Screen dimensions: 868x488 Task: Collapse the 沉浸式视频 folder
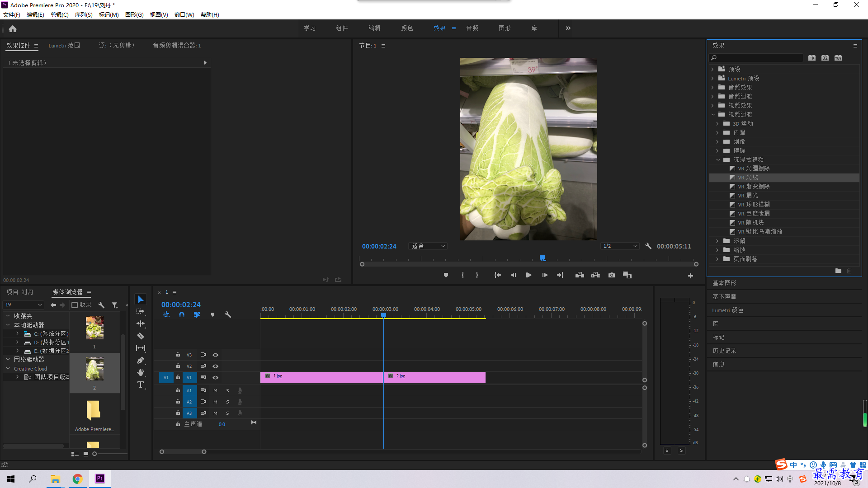718,160
